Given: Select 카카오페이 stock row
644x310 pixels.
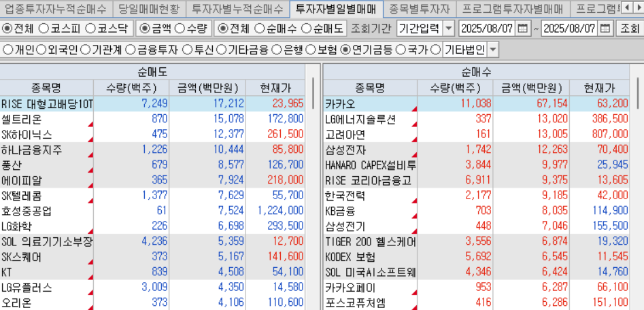Looking at the screenshot, I should pos(476,288).
